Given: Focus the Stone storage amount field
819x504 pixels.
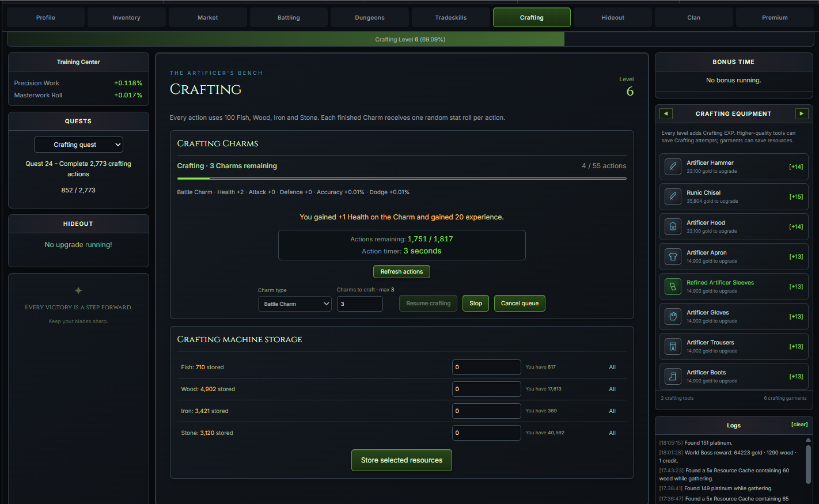Looking at the screenshot, I should coord(487,433).
